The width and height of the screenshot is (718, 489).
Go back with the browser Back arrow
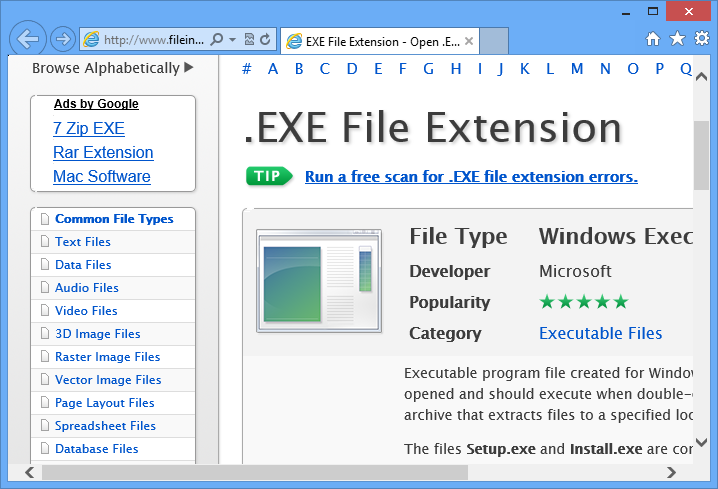[27, 39]
